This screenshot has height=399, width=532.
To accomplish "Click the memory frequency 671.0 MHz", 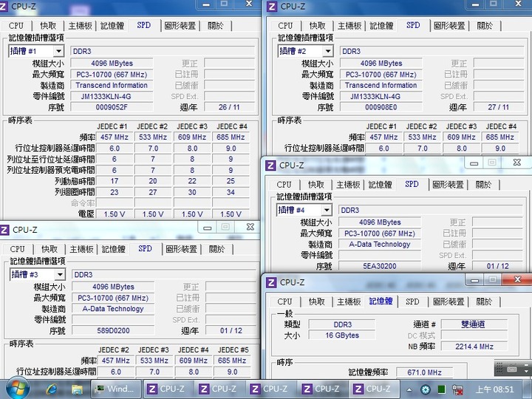I will click(x=424, y=372).
